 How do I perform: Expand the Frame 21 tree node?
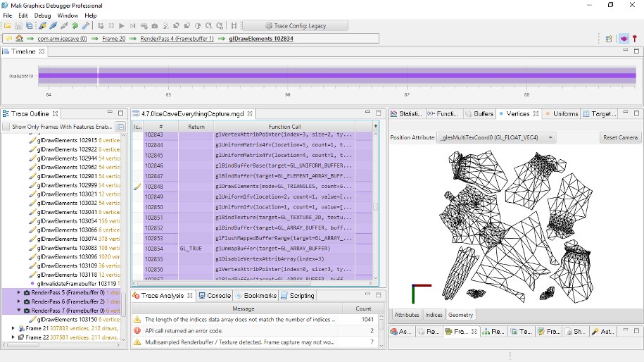coord(13,328)
